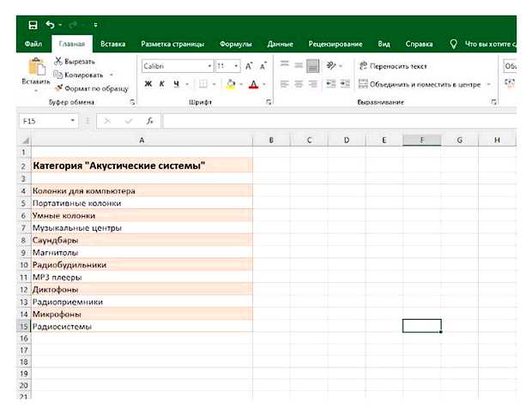Open merge and center dropdown arrow
This screenshot has height=416, width=532.
489,84
